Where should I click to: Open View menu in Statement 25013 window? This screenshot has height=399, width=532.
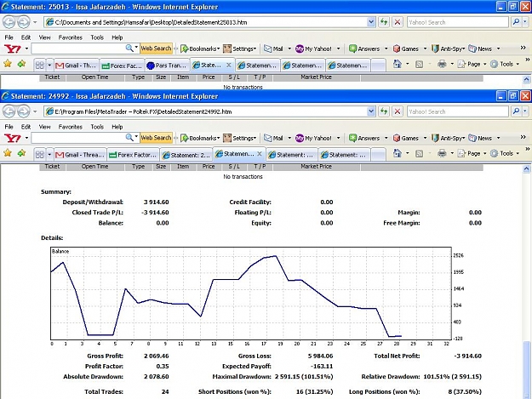pyautogui.click(x=44, y=37)
